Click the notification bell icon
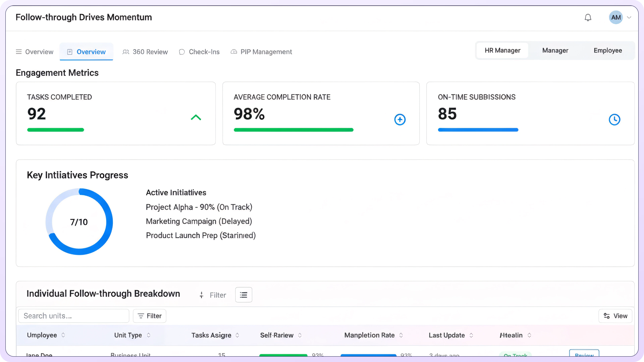Viewport: 644px width, 362px height. 588,17
